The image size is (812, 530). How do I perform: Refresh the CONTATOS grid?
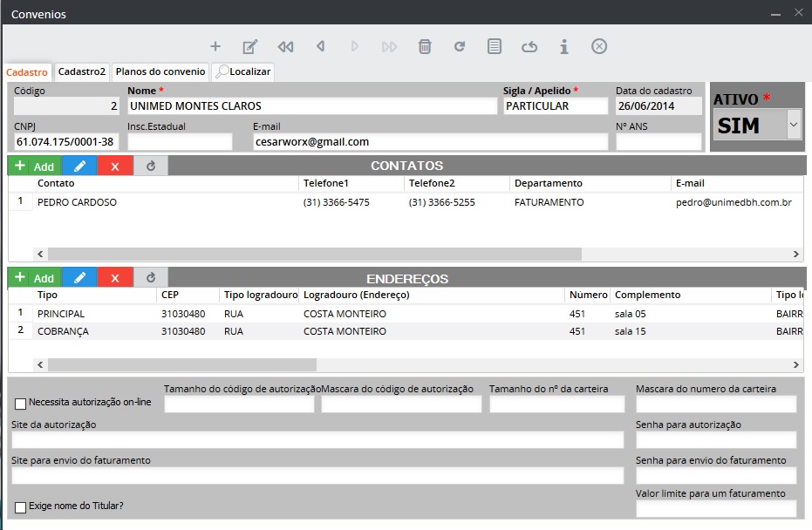151,166
